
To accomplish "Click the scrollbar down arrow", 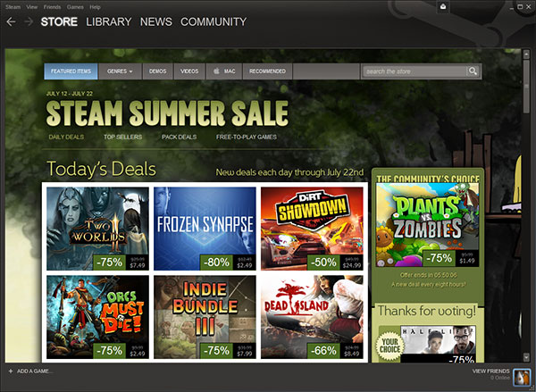I will (526, 357).
